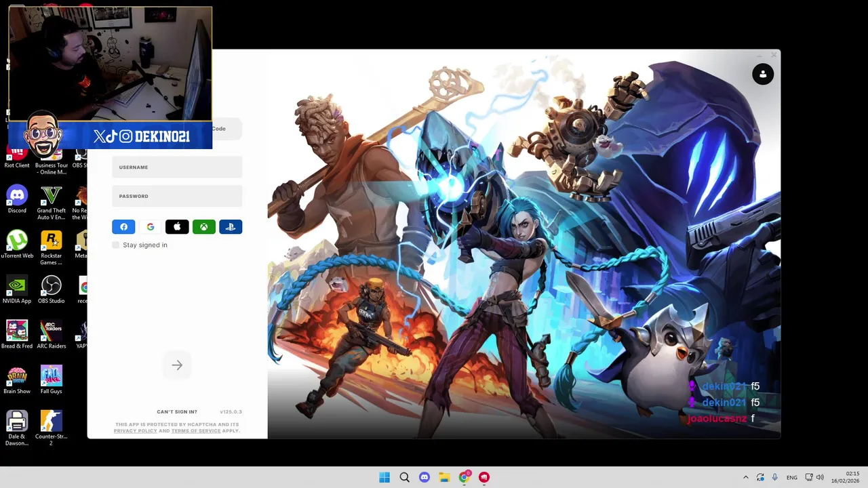Image resolution: width=868 pixels, height=488 pixels.
Task: Select the Rockstar Games desktop shortcut
Action: coord(52,248)
